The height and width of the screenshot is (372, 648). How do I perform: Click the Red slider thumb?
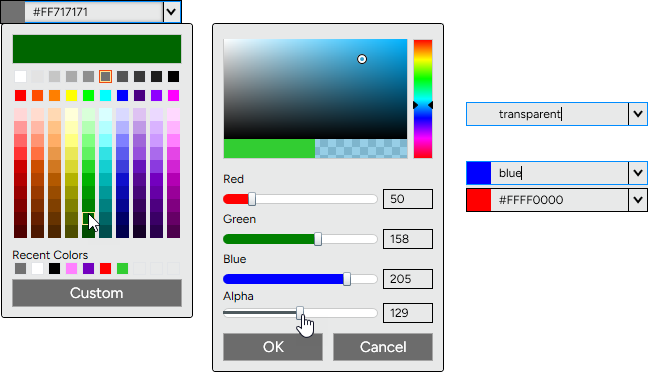pyautogui.click(x=252, y=199)
